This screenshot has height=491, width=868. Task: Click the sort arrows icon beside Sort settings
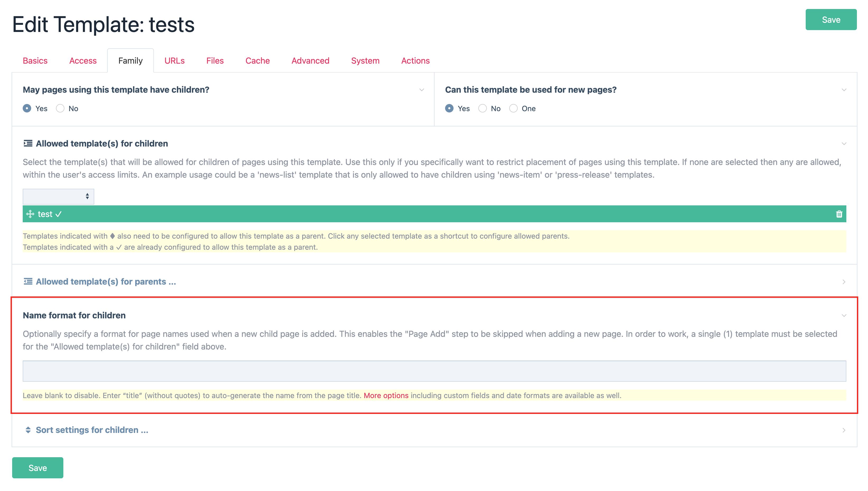coord(28,430)
